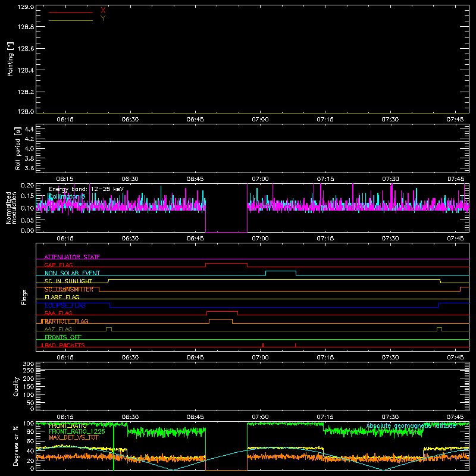Viewport: 476px width, 476px height.
Task: Select the ATTENUATOR_STATE flag label
Action: (x=72, y=257)
